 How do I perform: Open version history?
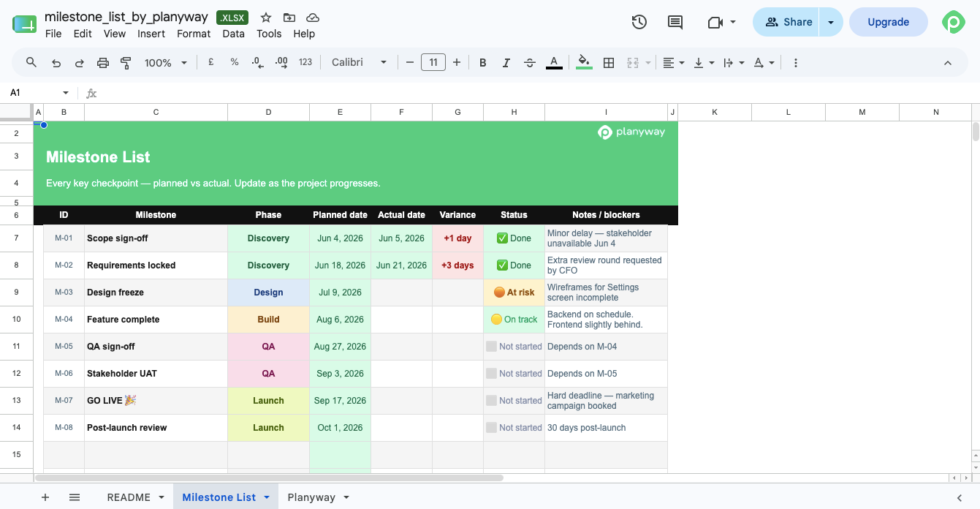point(639,22)
